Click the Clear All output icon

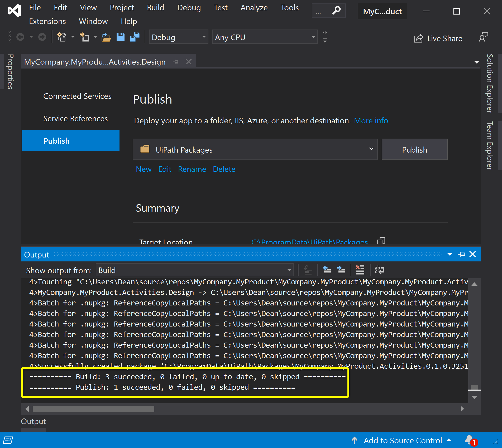[x=360, y=270]
